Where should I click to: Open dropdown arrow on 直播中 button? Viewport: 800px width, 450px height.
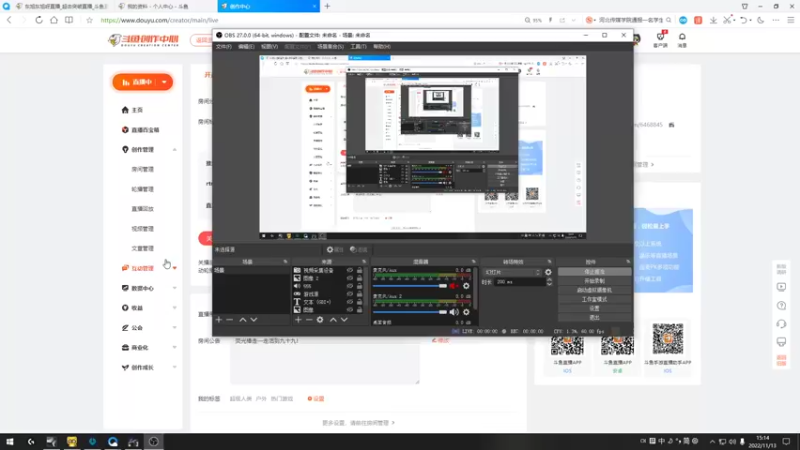click(164, 82)
